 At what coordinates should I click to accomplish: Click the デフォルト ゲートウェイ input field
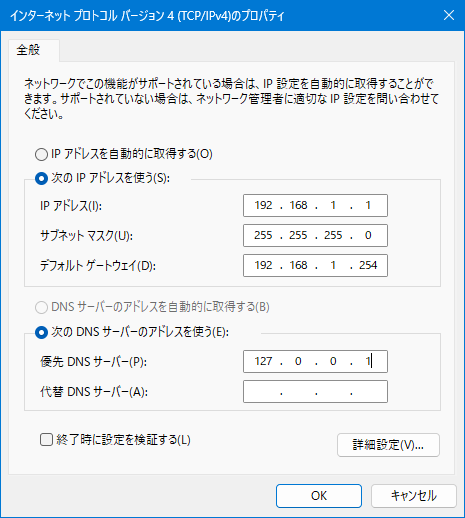pyautogui.click(x=315, y=265)
